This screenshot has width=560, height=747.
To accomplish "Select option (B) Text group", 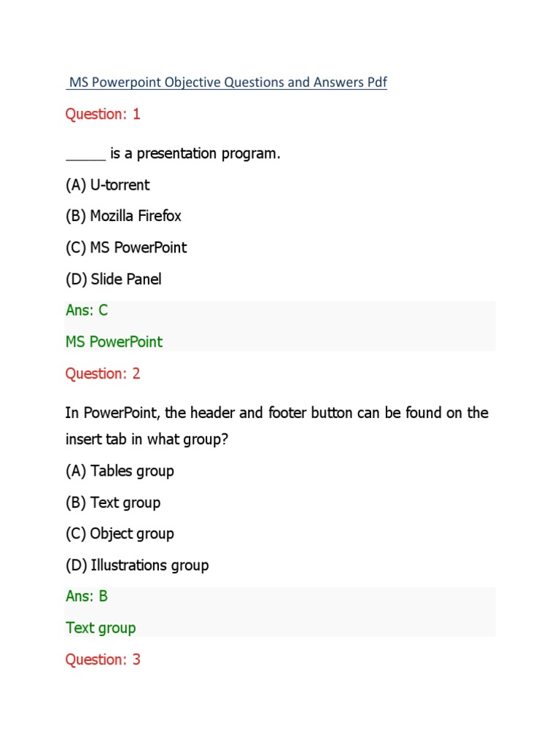I will point(113,503).
